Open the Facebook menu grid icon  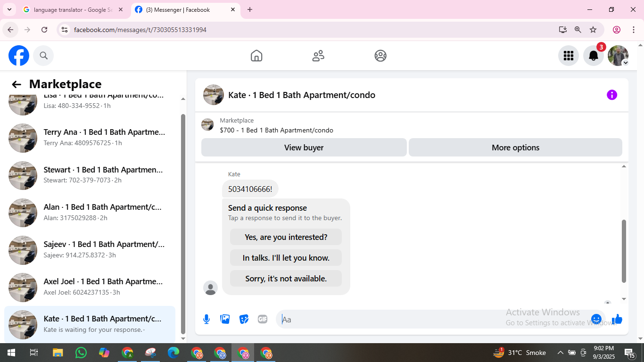tap(569, 56)
